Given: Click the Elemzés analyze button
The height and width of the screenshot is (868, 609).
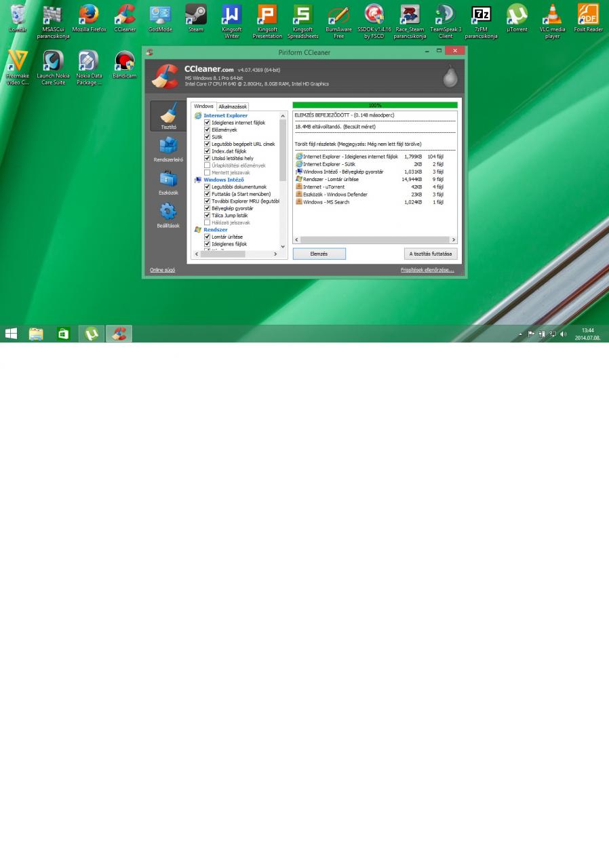Looking at the screenshot, I should pyautogui.click(x=319, y=254).
